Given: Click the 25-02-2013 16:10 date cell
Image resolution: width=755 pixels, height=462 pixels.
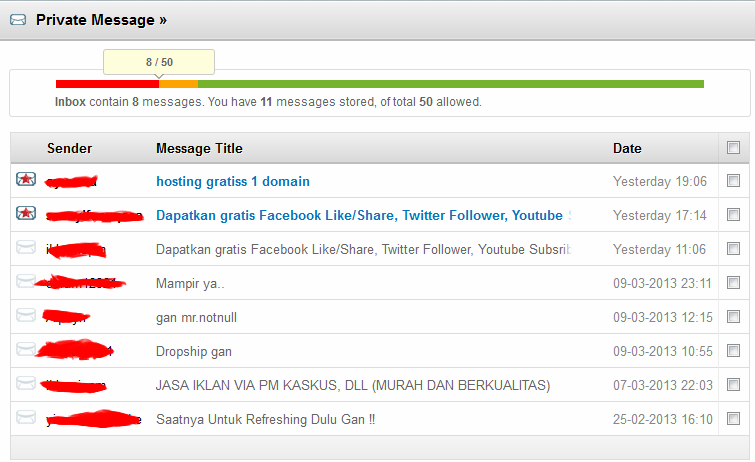Looking at the screenshot, I should point(663,420).
